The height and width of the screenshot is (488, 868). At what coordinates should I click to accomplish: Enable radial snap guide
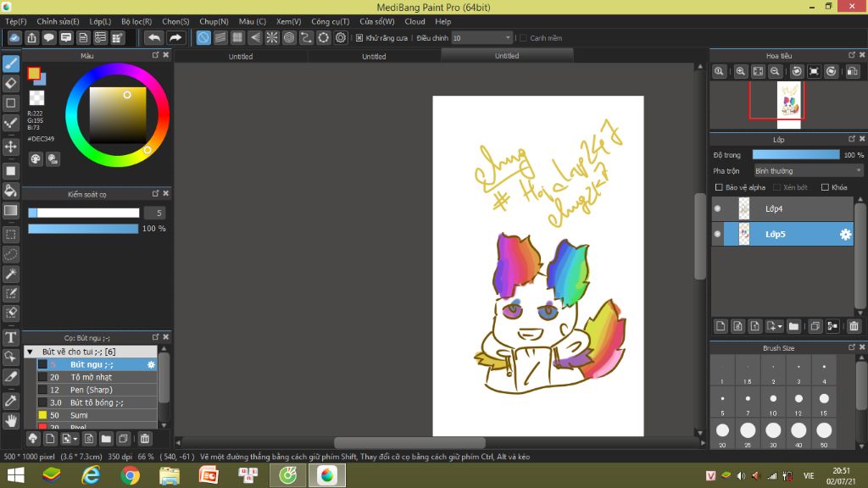pyautogui.click(x=272, y=37)
